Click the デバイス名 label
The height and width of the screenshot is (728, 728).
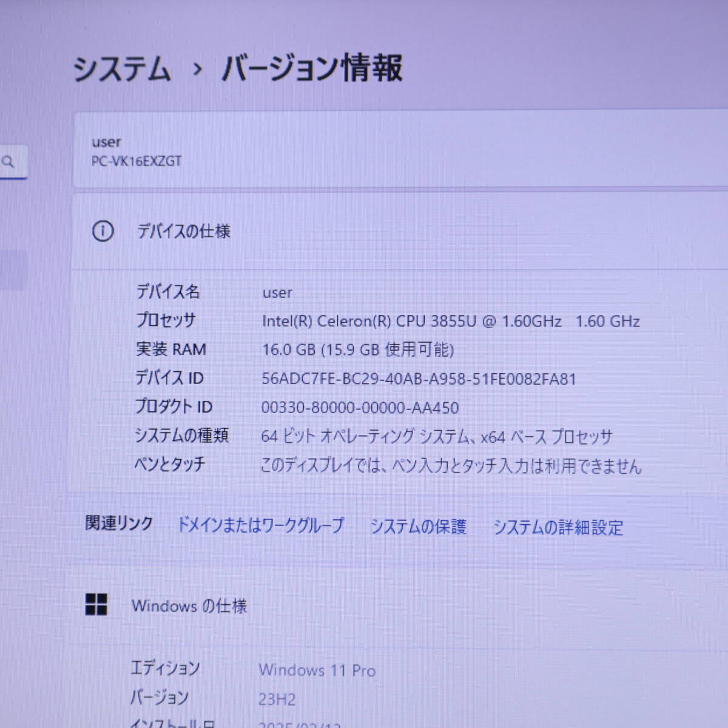(167, 292)
